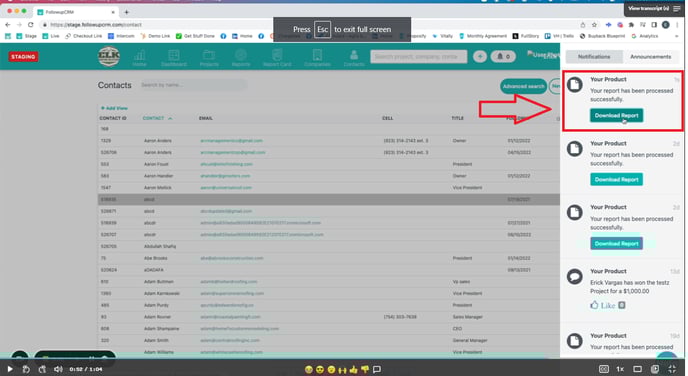Open the Chrome three-dot menu
688x376 pixels.
[x=677, y=25]
